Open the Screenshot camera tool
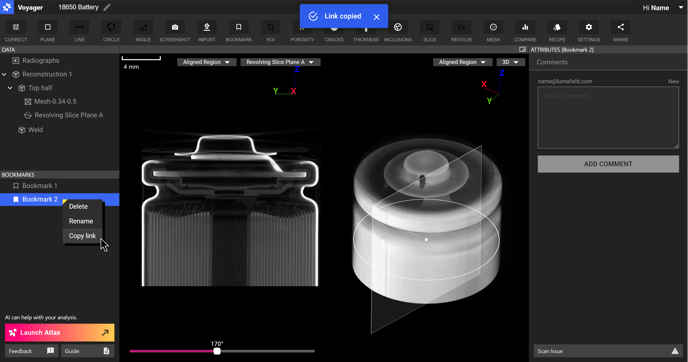This screenshot has height=362, width=688. pos(175,27)
